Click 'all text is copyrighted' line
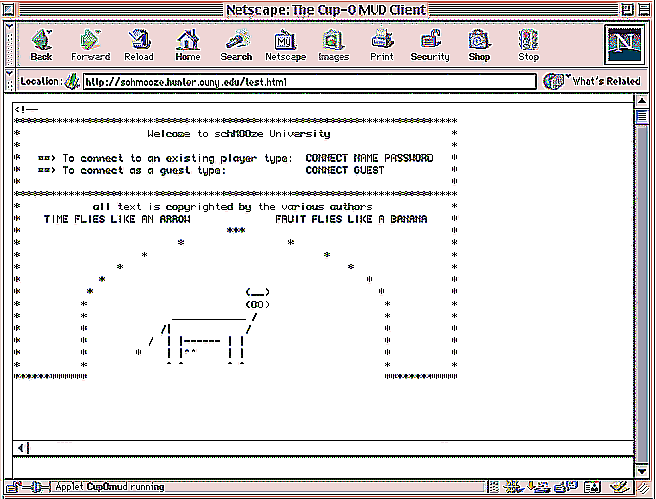The width and height of the screenshot is (656, 499). click(232, 206)
